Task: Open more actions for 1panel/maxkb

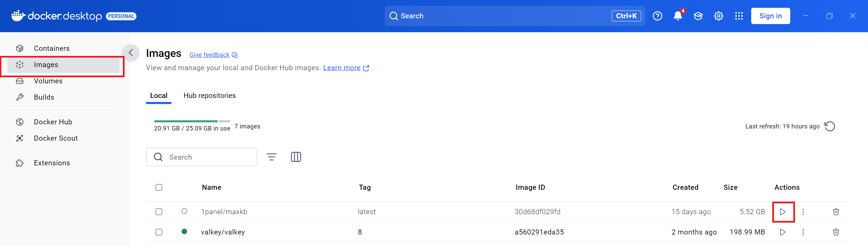Action: (803, 212)
